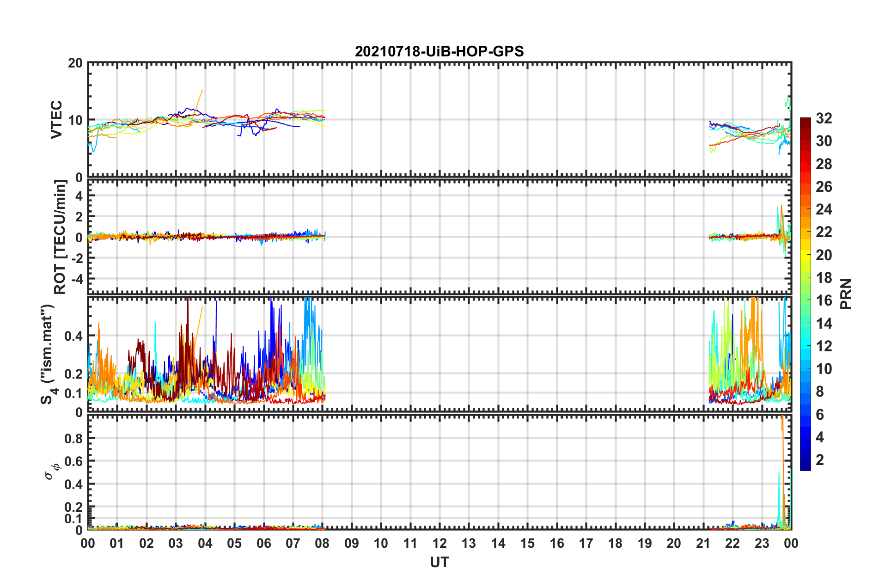
Task: Click the UT axis hour label 07
Action: [293, 543]
